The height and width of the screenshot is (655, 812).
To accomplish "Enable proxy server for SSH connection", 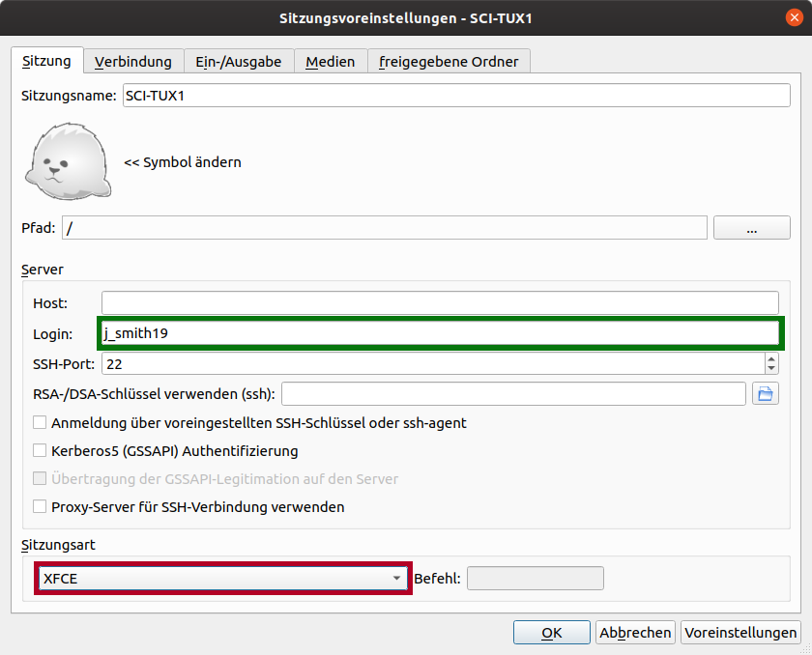I will click(40, 506).
